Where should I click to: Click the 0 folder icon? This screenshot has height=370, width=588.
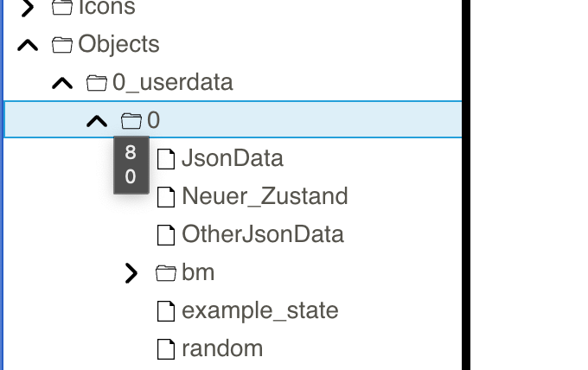(x=131, y=121)
